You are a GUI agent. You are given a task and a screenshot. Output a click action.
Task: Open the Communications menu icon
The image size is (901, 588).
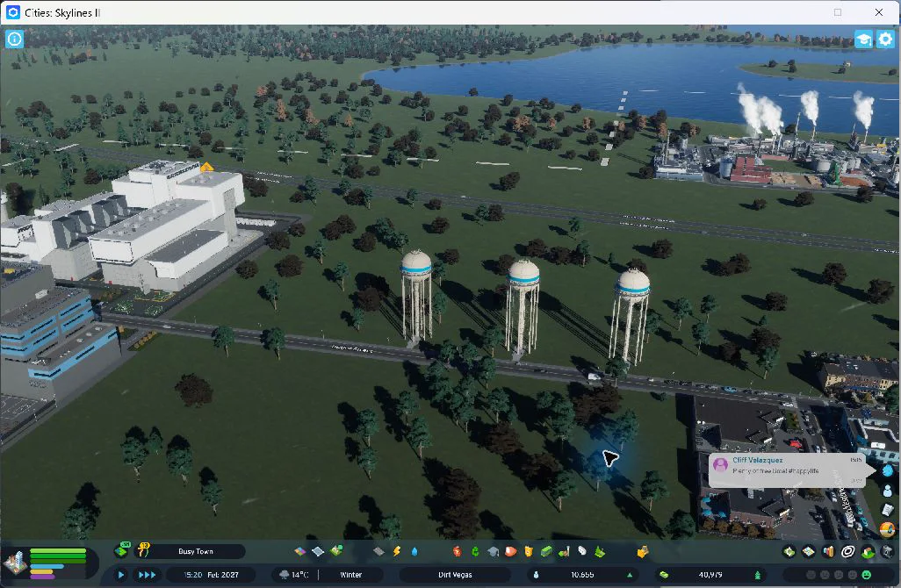point(582,551)
